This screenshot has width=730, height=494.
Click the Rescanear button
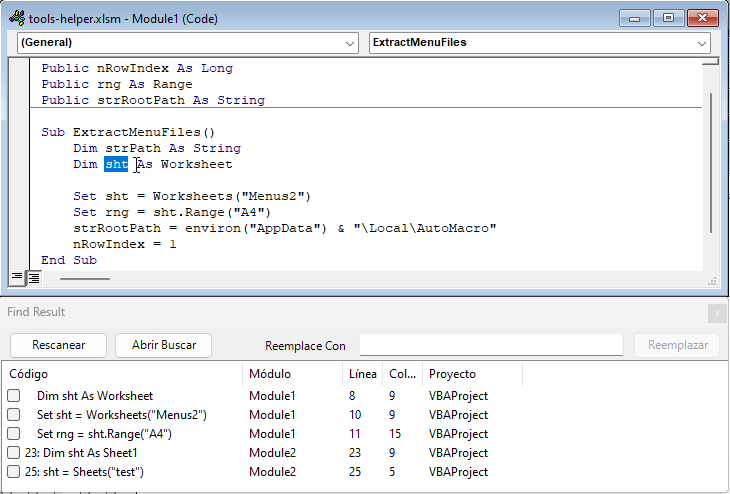click(x=59, y=345)
